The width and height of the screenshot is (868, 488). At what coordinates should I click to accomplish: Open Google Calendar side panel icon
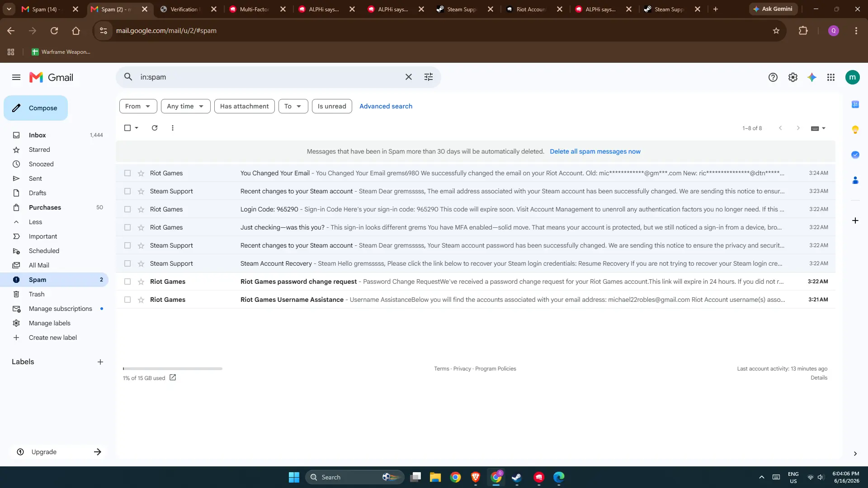(855, 104)
